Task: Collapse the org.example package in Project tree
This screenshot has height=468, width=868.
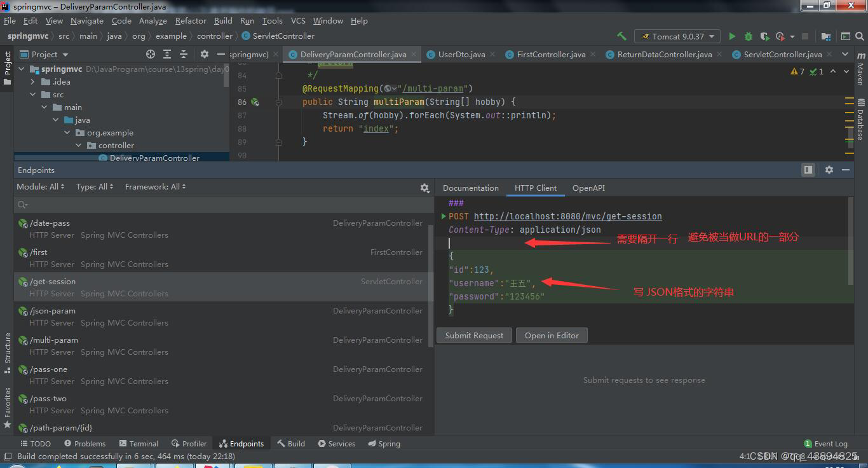Action: click(x=67, y=132)
